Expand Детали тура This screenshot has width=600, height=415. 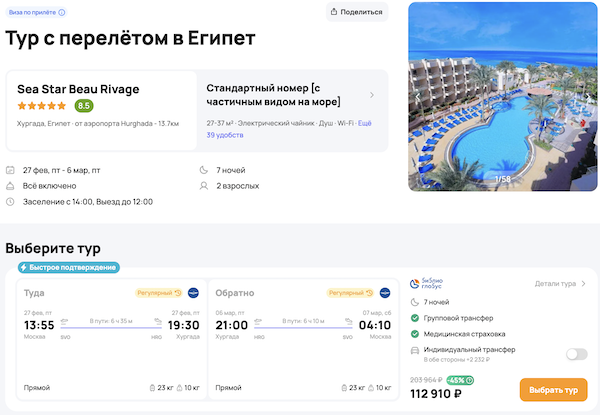click(560, 283)
